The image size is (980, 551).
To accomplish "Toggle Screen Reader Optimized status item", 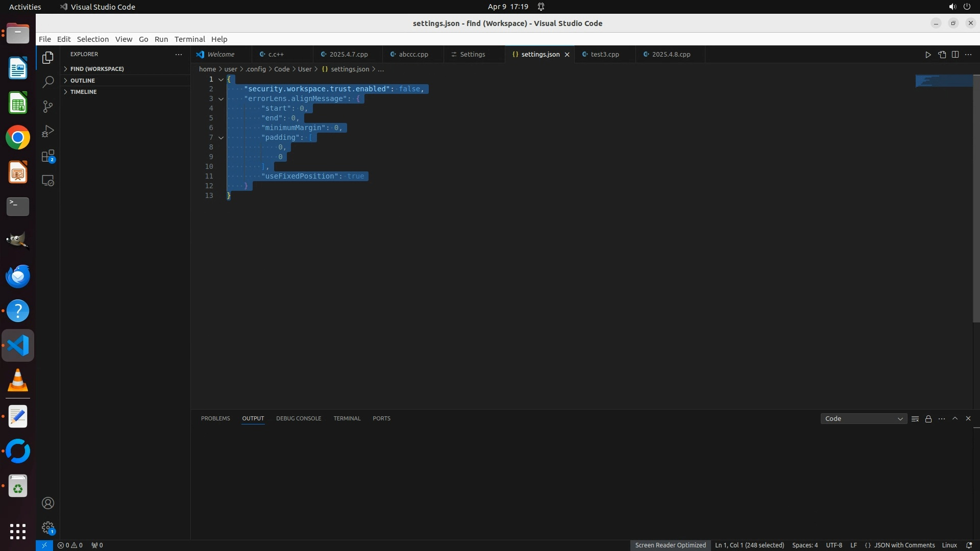I will (x=670, y=545).
